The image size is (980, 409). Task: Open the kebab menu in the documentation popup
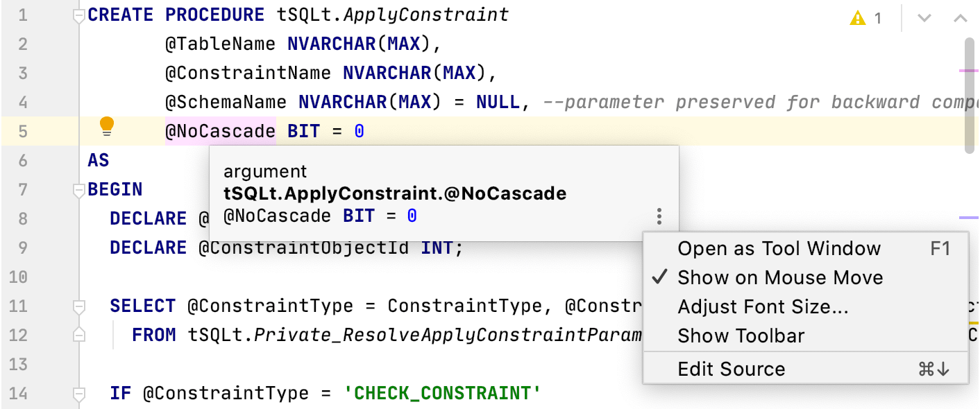(x=659, y=216)
